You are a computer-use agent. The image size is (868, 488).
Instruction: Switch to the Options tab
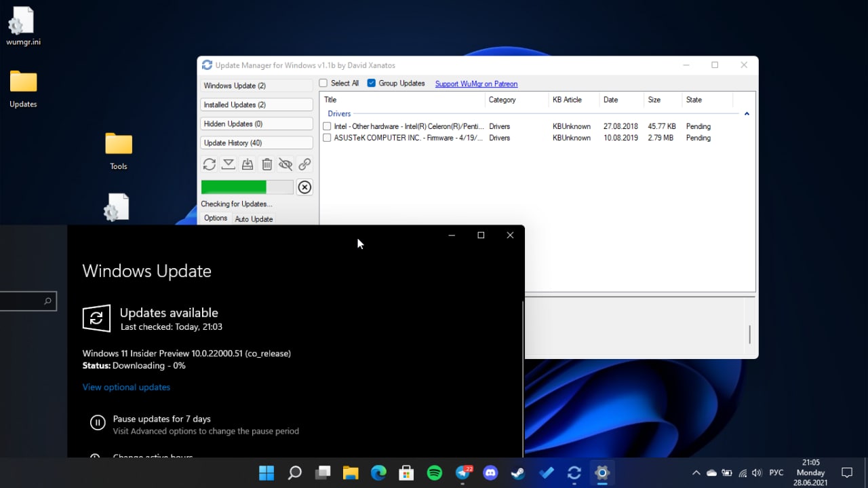tap(216, 218)
